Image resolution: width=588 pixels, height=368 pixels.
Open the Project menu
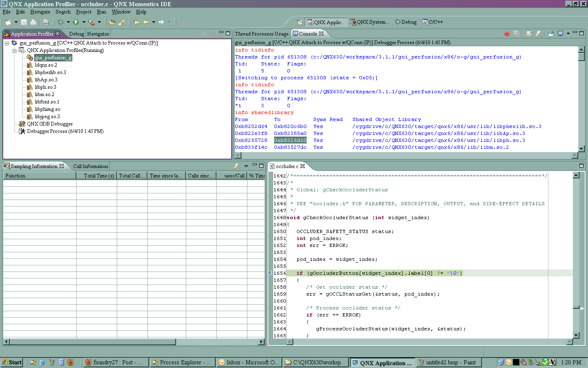pos(83,12)
